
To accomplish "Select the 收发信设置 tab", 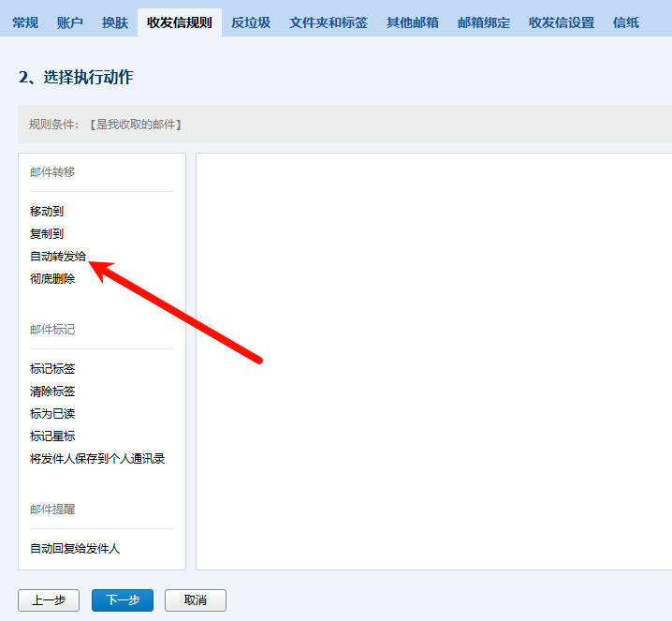I will (x=562, y=22).
